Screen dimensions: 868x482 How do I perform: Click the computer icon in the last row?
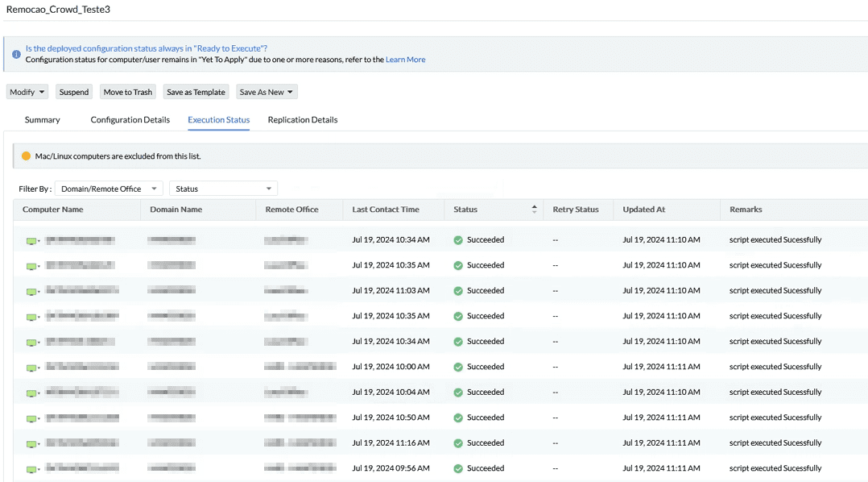[31, 468]
